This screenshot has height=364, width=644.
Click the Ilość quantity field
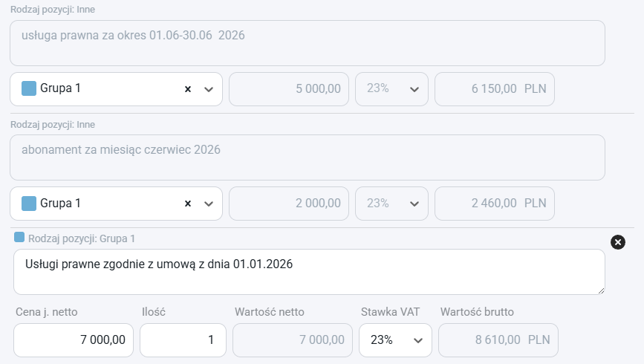(183, 340)
